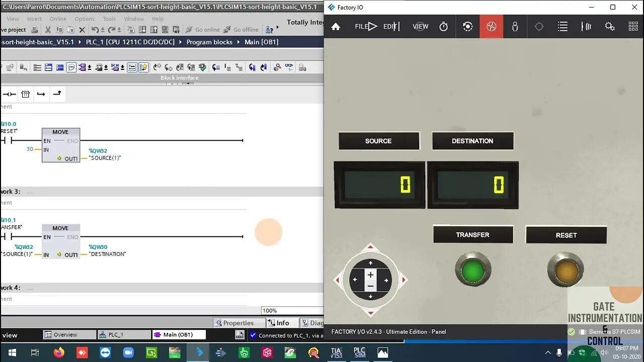Open TIA Portal Online menu

pos(58,19)
